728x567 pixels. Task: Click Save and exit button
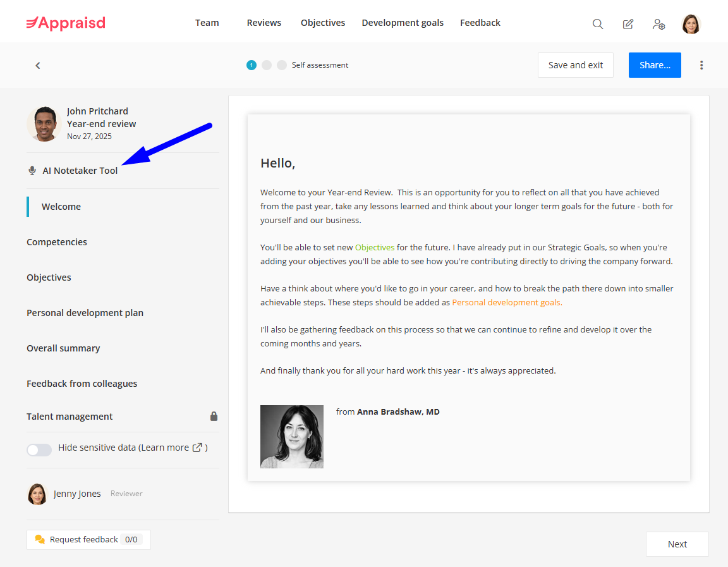click(x=575, y=65)
